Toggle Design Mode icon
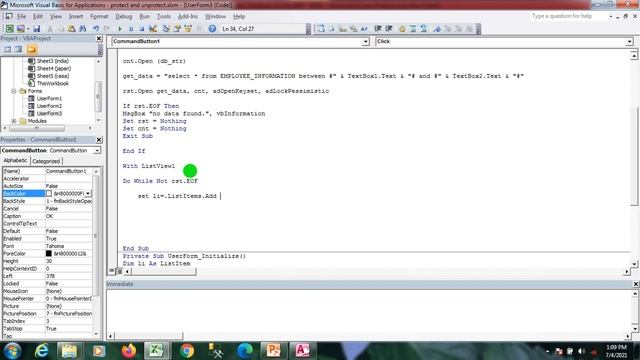This screenshot has width=640, height=360. click(x=153, y=29)
